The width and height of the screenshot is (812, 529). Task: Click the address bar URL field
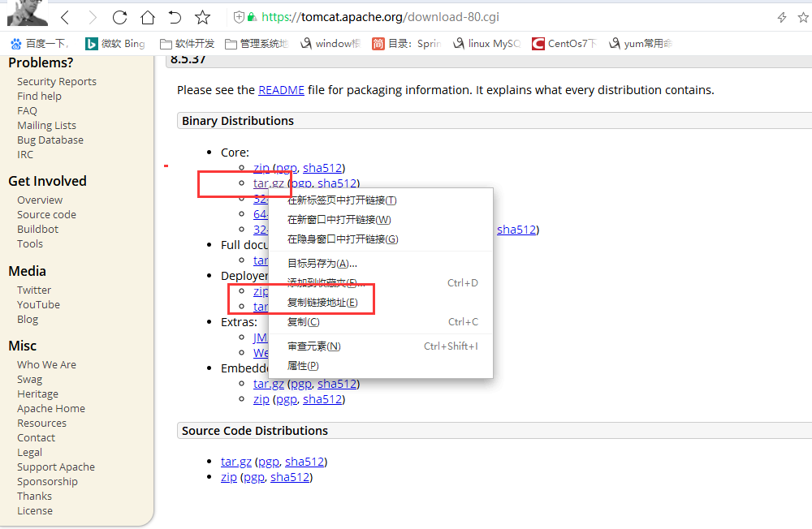380,17
